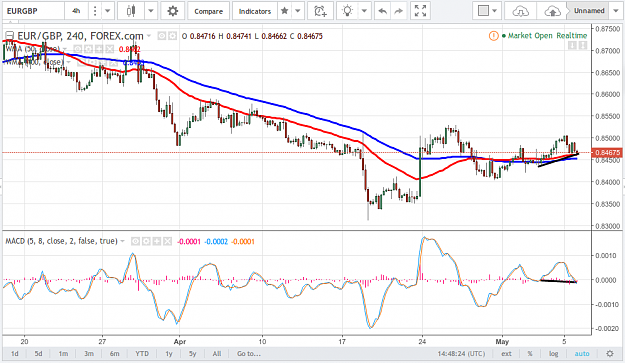The height and width of the screenshot is (363, 625).
Task: Enter fullscreen mode
Action: [420, 11]
